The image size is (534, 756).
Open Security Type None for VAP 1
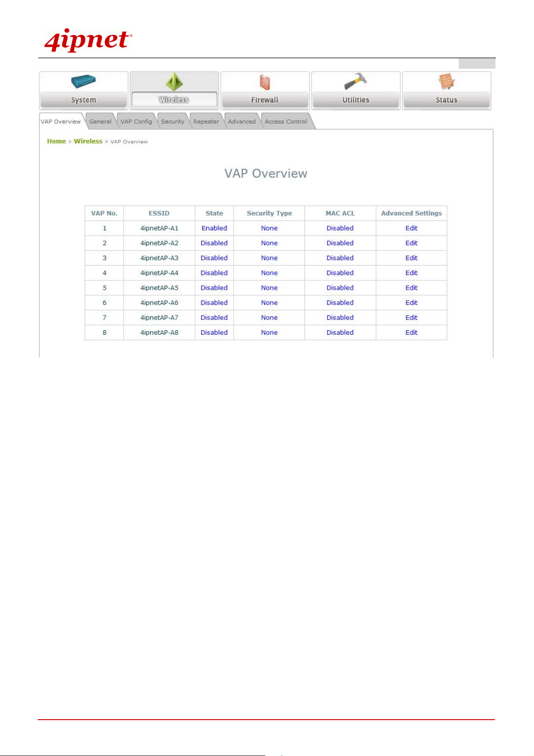(269, 228)
